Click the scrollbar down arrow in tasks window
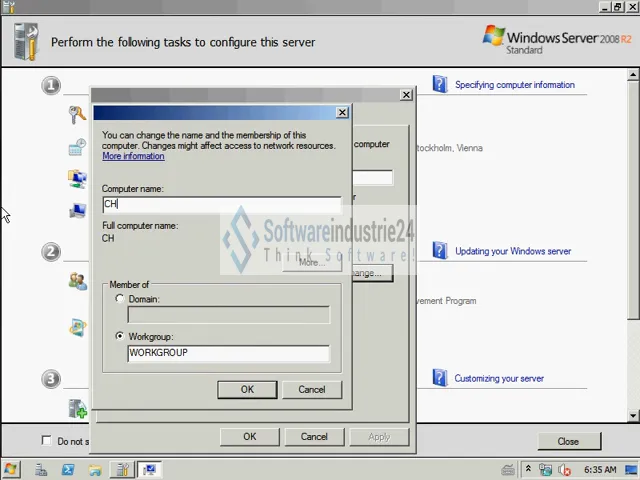Screen dimensions: 640x480 [632, 415]
